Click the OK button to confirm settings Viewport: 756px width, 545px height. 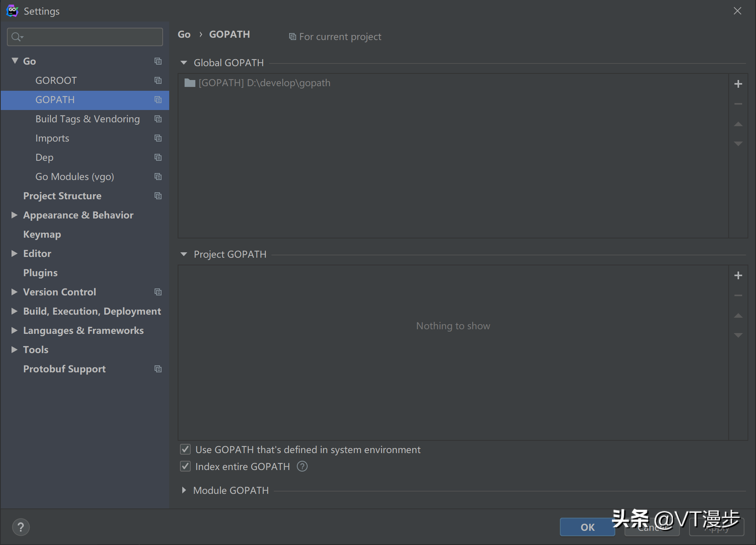tap(587, 526)
